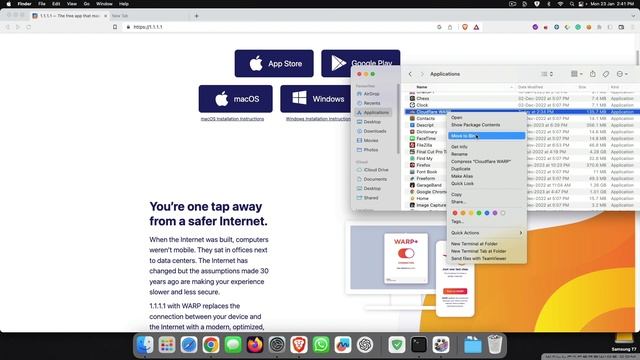Select Open in the context menu
Screen dimensions: 640x360
click(x=456, y=118)
